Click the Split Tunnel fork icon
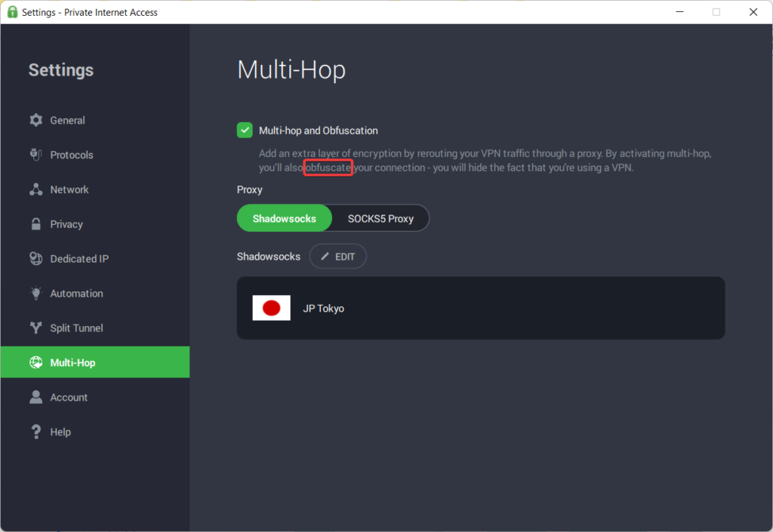The image size is (773, 532). (x=35, y=328)
